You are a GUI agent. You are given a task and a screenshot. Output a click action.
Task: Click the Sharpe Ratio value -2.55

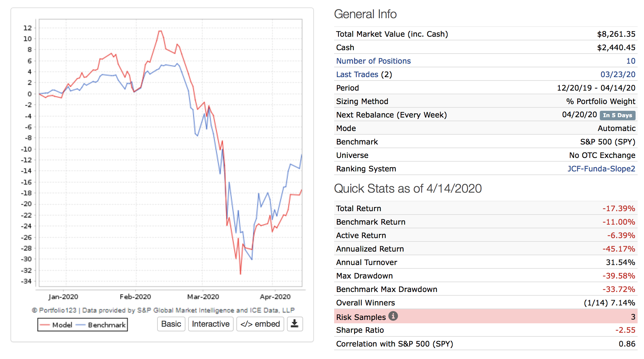click(625, 330)
